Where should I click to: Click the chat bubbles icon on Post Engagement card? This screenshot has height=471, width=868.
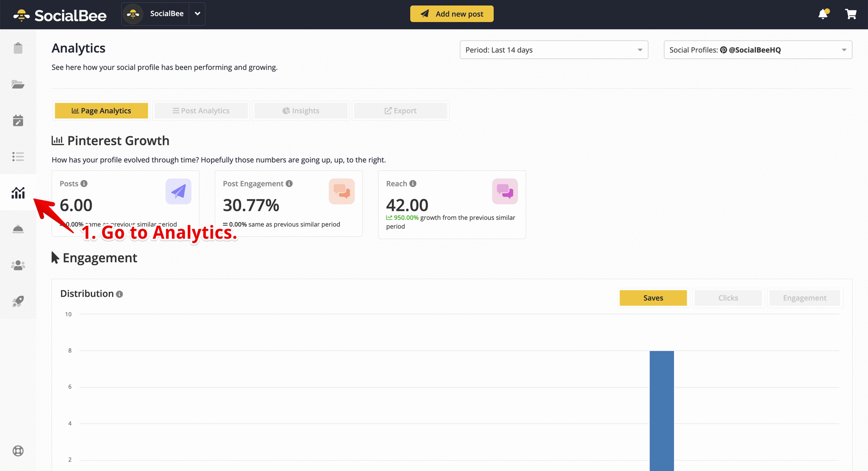342,191
